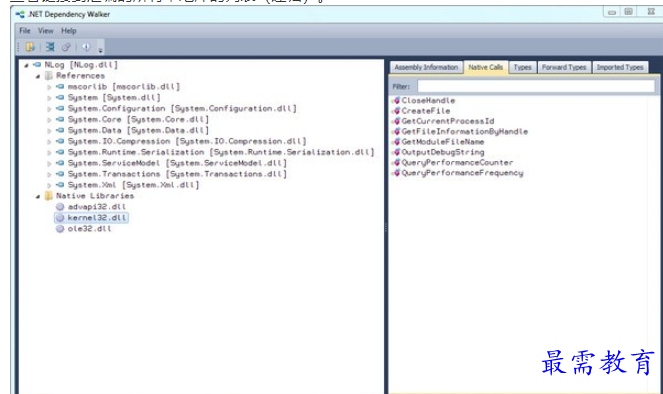Click the splitter handle between panes
663x394 pixels.
point(386,227)
